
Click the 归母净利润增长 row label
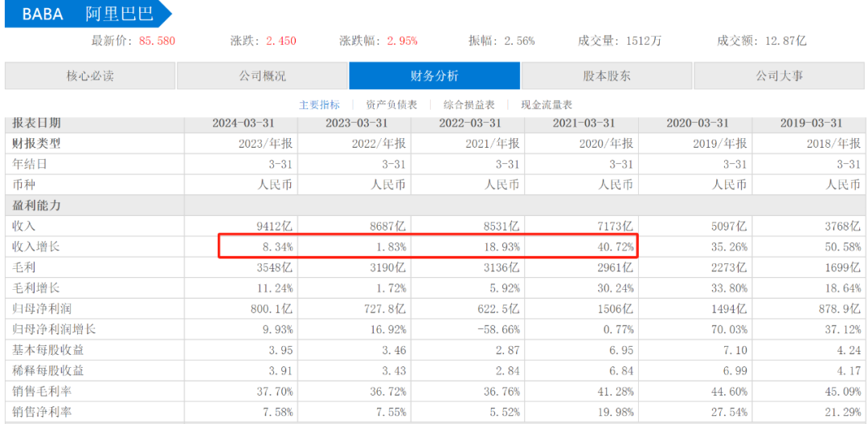coord(55,329)
